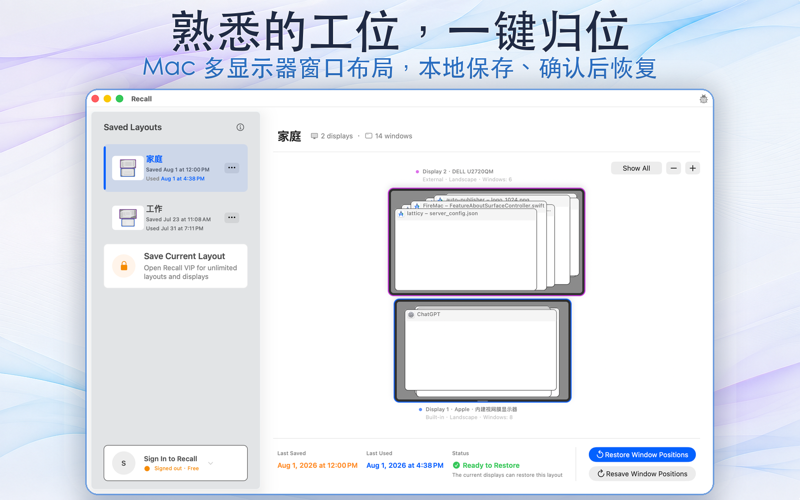Click Resave Window Positions button
This screenshot has width=800, height=500.
pos(642,474)
